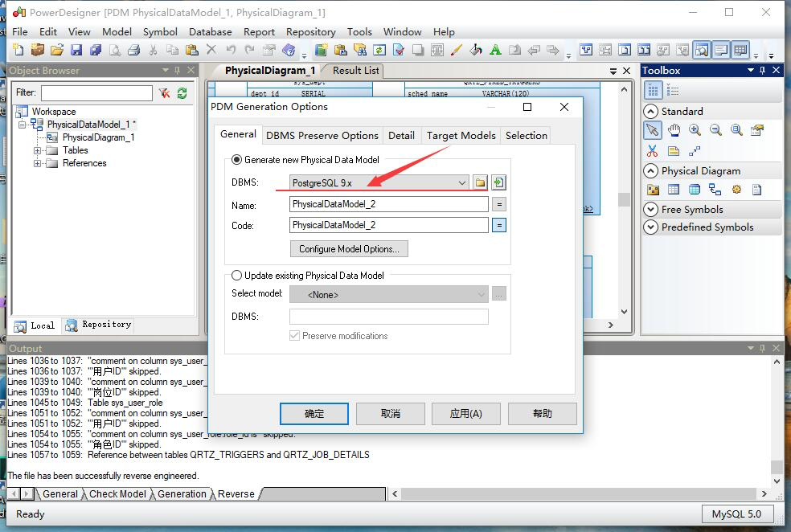Select the Grabber hand tool in Toolbox
The height and width of the screenshot is (532, 791).
[x=674, y=130]
